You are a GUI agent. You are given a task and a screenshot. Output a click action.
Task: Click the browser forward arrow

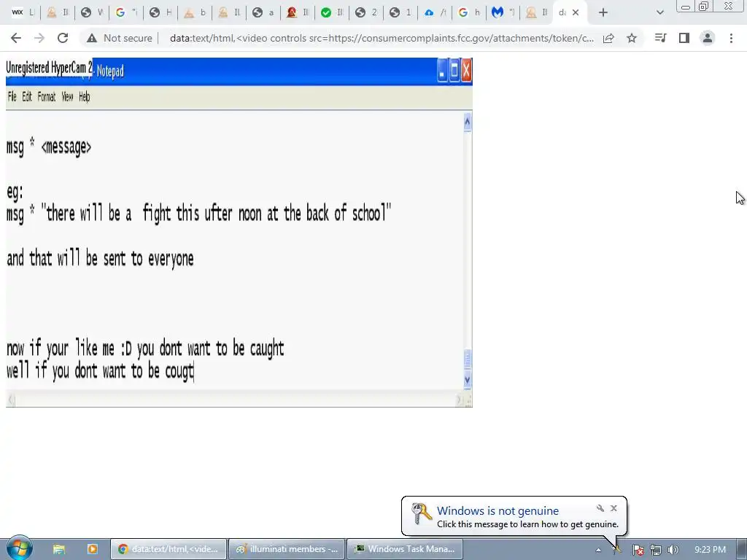(x=39, y=38)
